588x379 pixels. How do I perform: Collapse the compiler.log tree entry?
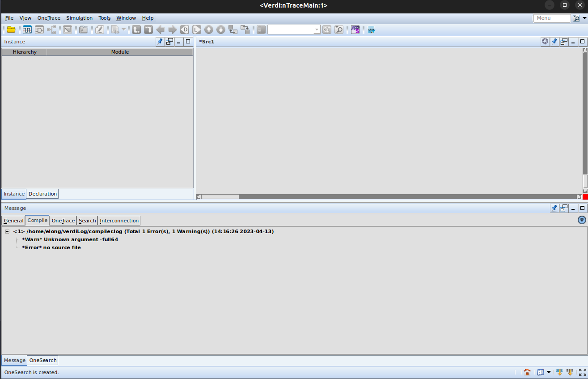point(7,231)
